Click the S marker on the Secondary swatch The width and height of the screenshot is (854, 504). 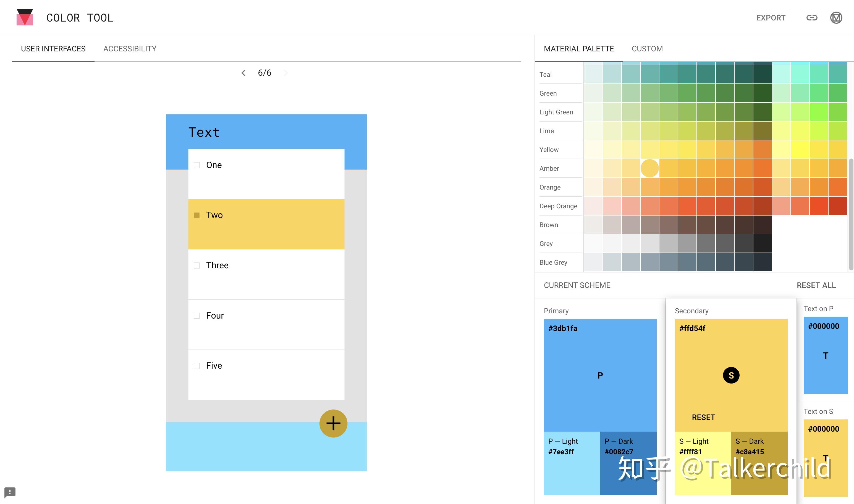pyautogui.click(x=731, y=375)
